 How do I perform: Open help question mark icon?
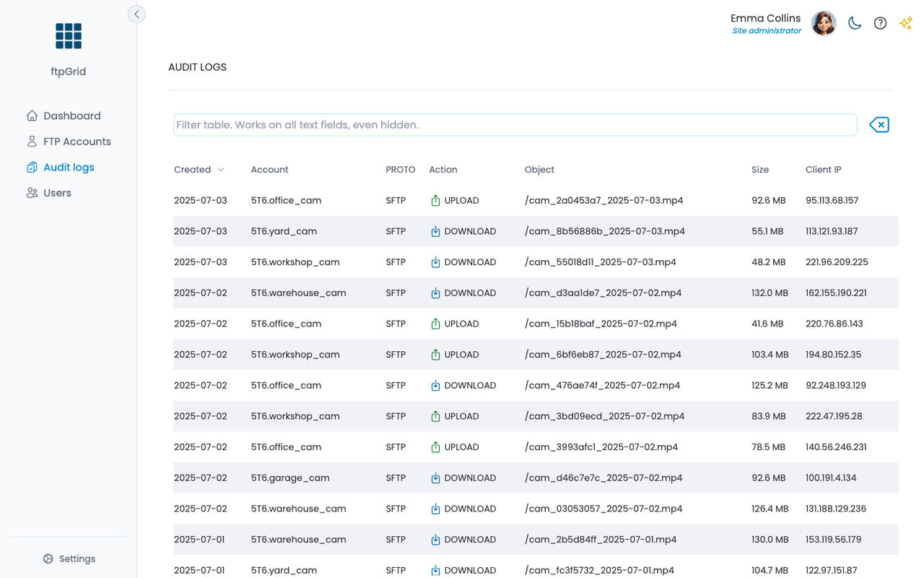coord(880,23)
